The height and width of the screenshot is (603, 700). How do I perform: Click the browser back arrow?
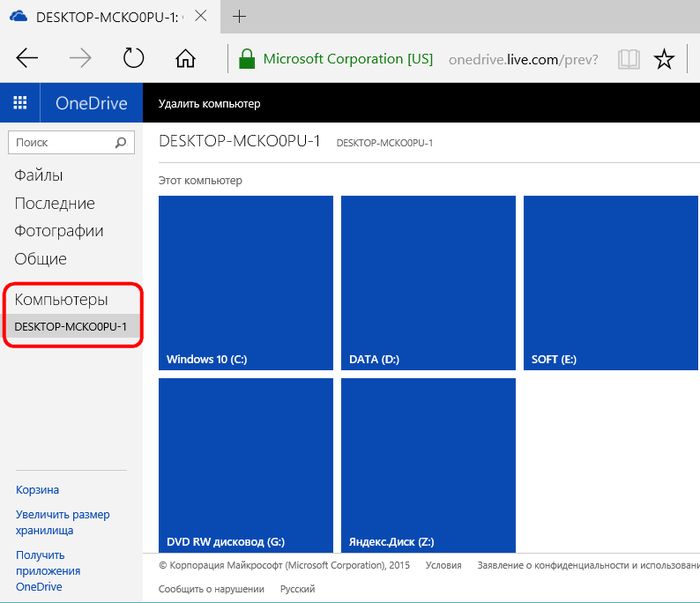click(27, 59)
